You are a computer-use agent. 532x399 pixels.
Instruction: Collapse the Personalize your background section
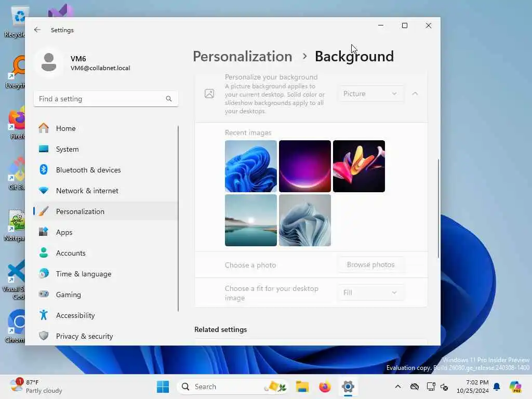tap(415, 94)
